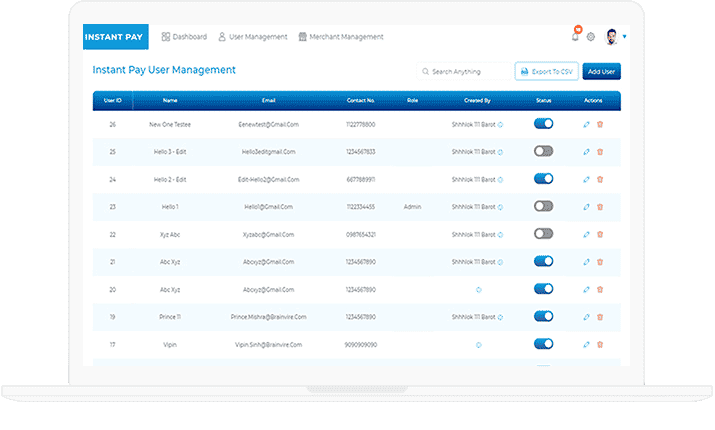Image resolution: width=715 pixels, height=430 pixels.
Task: Click the icon beside Created By for user 26
Action: [x=501, y=124]
